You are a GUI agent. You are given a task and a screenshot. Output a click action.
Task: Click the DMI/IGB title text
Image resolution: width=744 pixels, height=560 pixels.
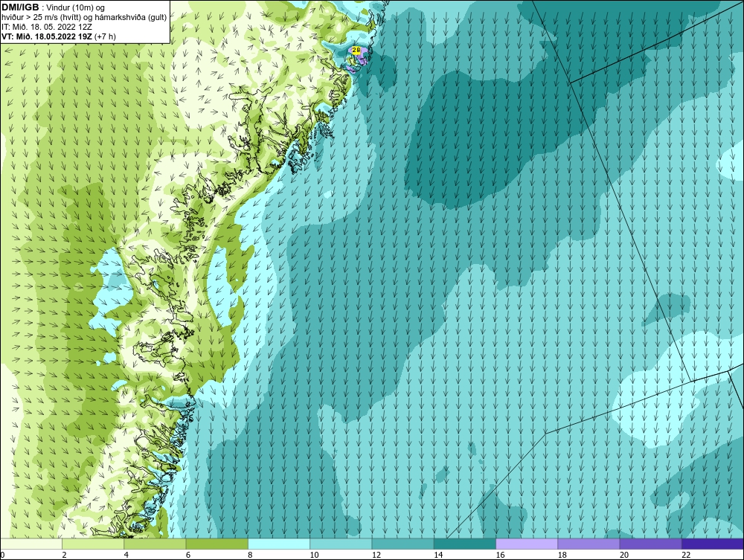(20, 7)
